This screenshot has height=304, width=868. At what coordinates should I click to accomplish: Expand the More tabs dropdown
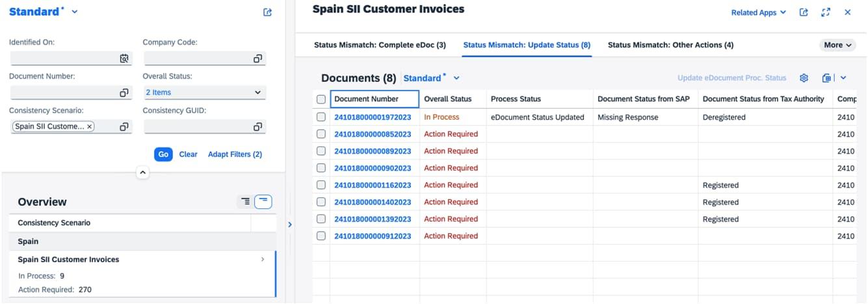pos(837,45)
